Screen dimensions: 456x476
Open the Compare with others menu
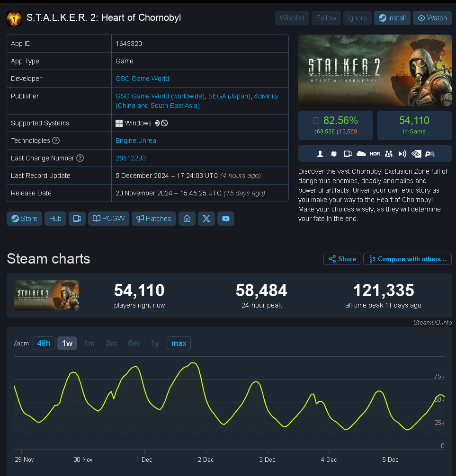[x=407, y=259]
